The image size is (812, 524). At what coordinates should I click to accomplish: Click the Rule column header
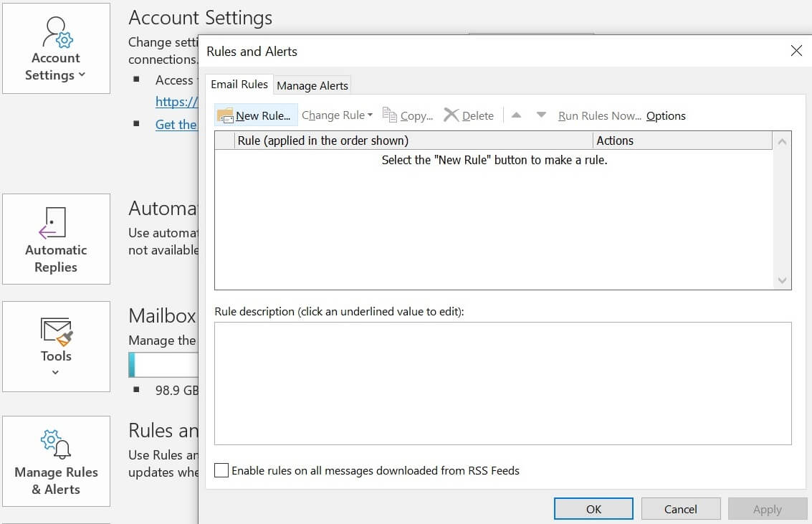414,140
